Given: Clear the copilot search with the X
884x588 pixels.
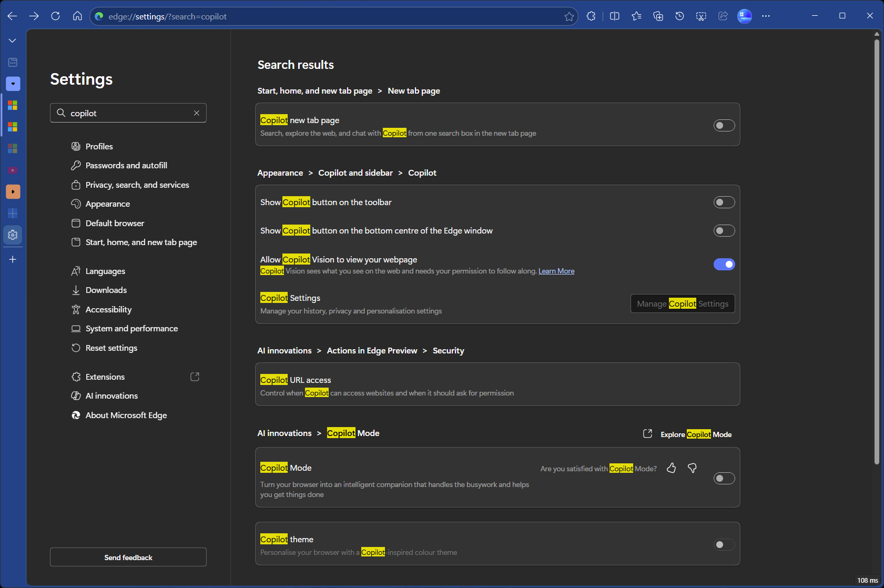Looking at the screenshot, I should point(197,113).
